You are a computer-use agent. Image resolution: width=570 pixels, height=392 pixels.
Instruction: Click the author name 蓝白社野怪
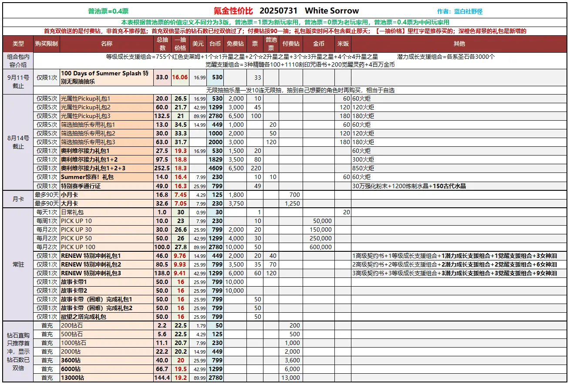click(468, 12)
